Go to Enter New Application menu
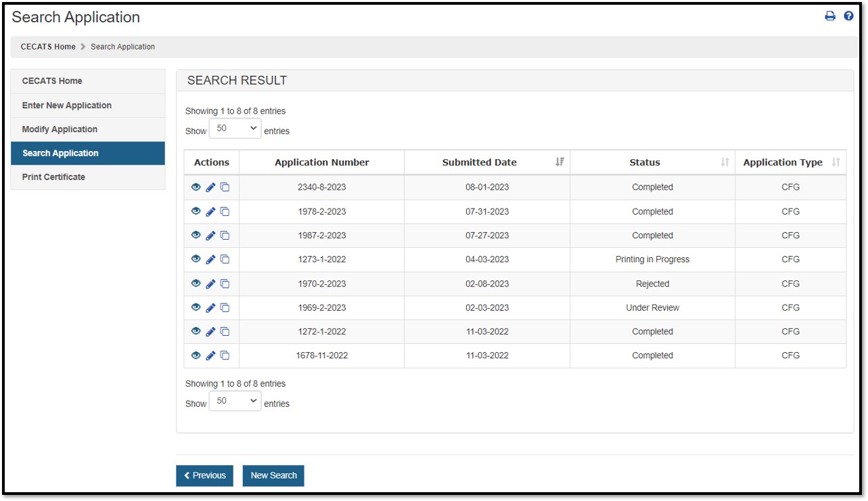 point(67,106)
